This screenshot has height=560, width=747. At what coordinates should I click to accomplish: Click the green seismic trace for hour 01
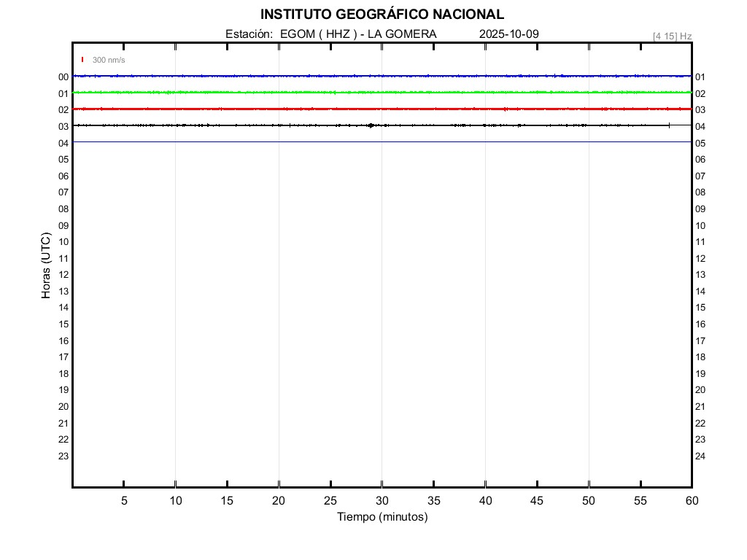[x=292, y=93]
